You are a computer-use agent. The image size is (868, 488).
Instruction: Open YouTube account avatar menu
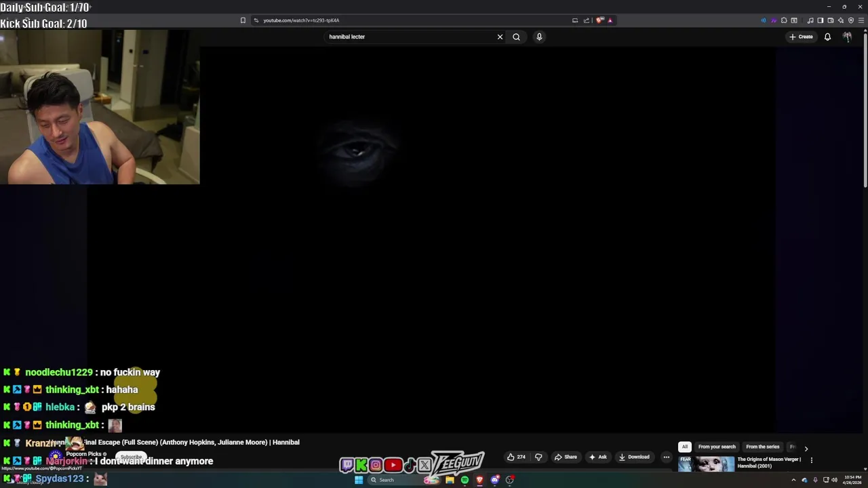[x=847, y=37]
